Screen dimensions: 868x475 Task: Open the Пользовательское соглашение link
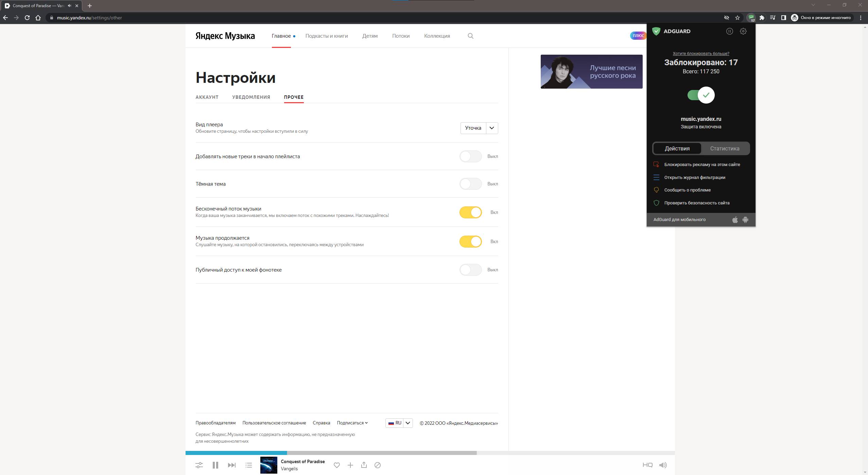point(274,423)
